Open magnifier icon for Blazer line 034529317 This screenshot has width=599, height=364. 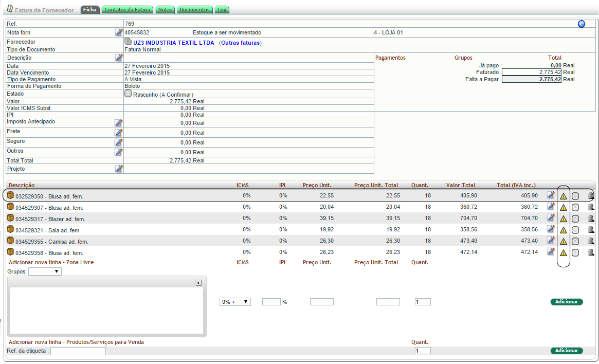tap(575, 219)
